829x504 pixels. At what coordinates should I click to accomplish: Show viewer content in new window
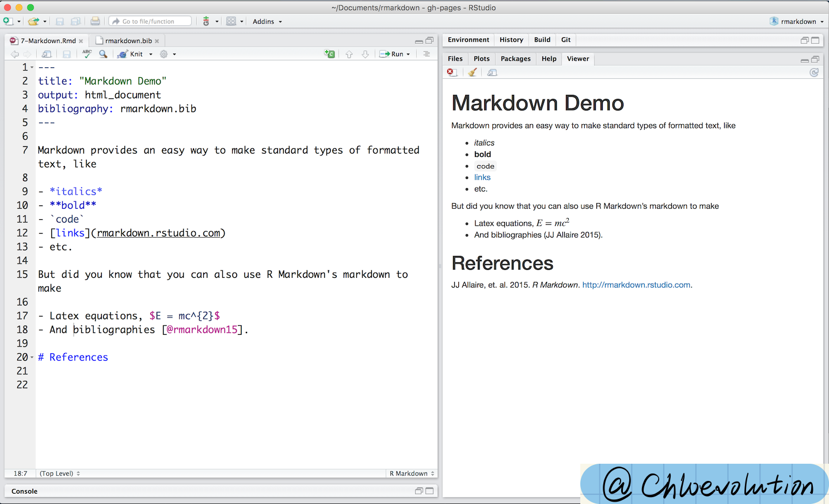click(x=492, y=72)
